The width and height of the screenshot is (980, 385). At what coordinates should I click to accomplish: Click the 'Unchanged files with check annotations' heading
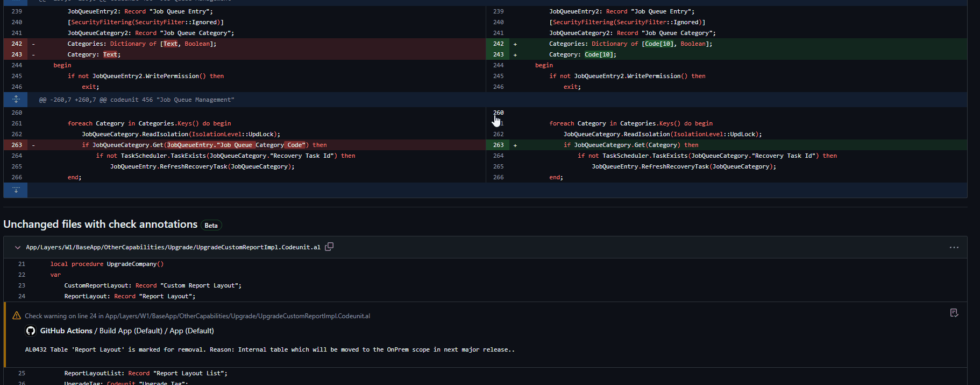(x=101, y=225)
